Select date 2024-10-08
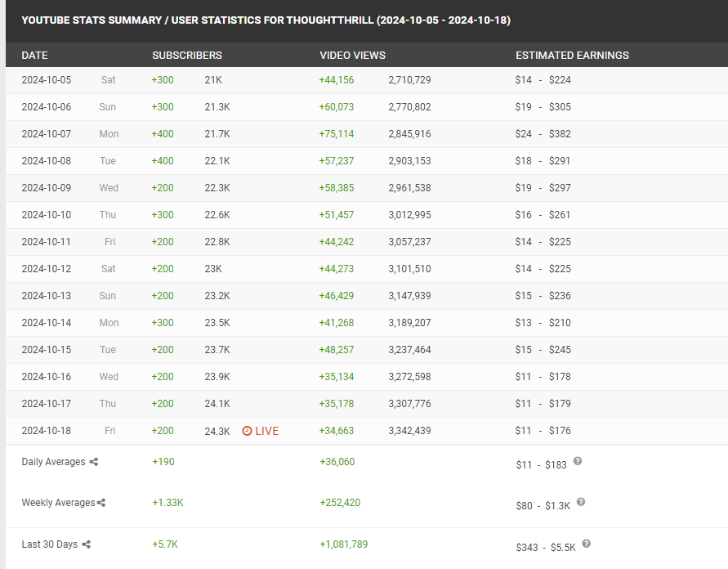This screenshot has height=569, width=728. click(x=47, y=161)
